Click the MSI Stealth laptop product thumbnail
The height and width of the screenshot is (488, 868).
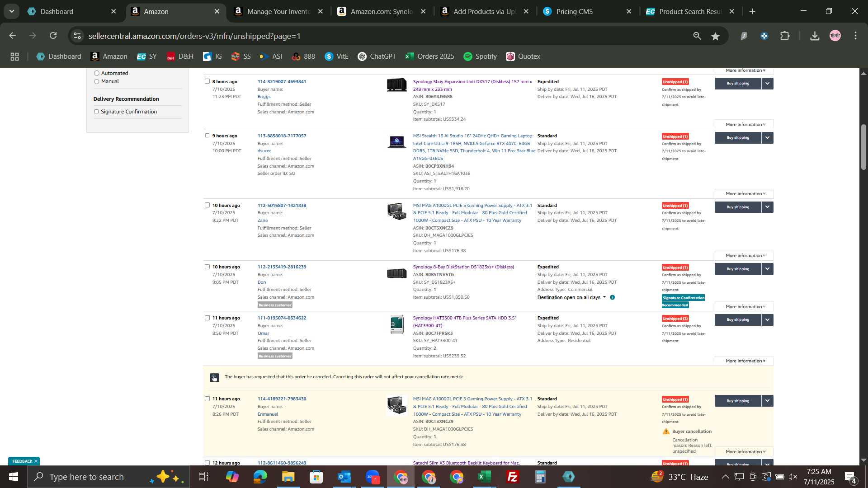396,142
